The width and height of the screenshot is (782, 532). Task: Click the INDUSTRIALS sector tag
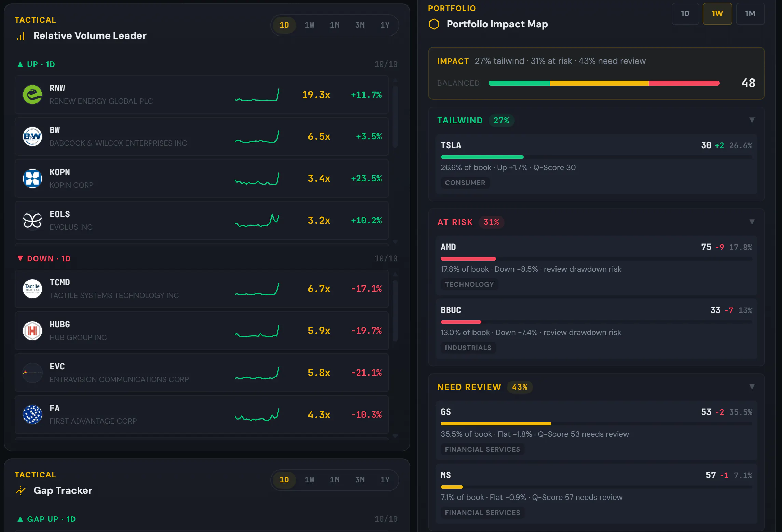click(468, 348)
